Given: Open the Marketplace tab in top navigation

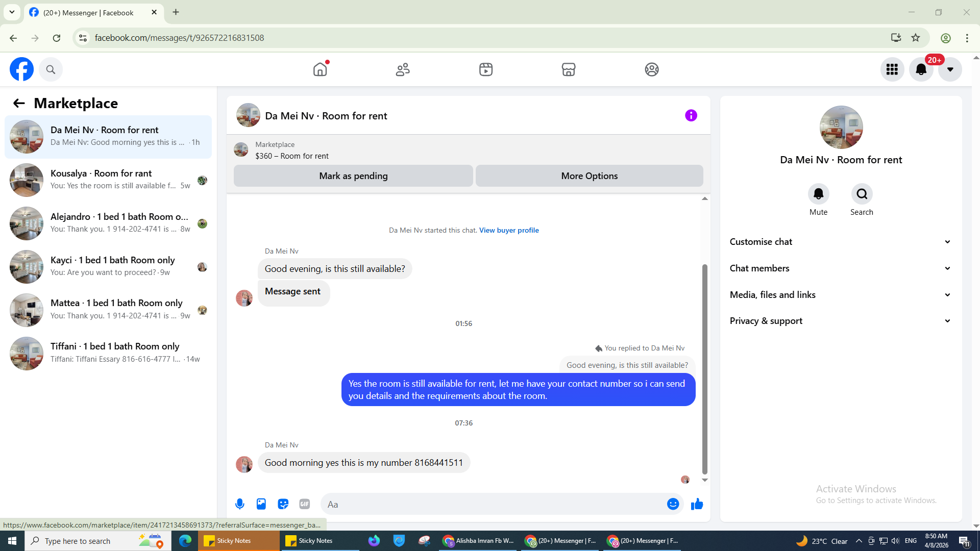Looking at the screenshot, I should click(568, 69).
